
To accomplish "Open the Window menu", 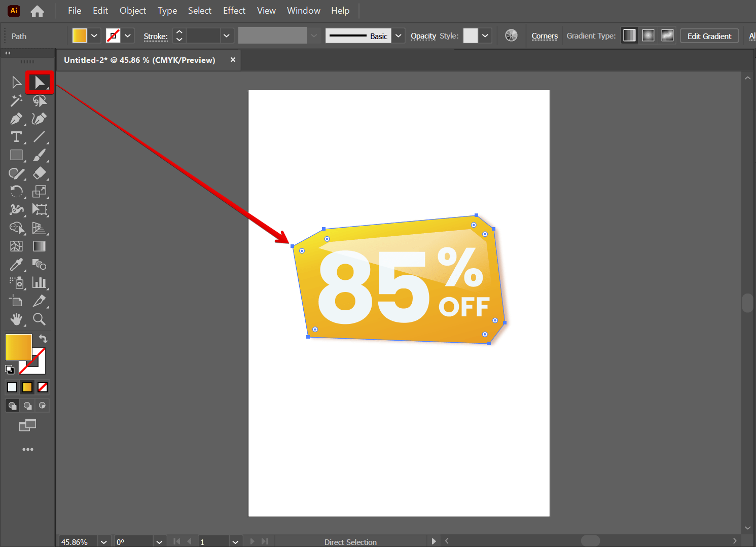I will click(x=303, y=10).
